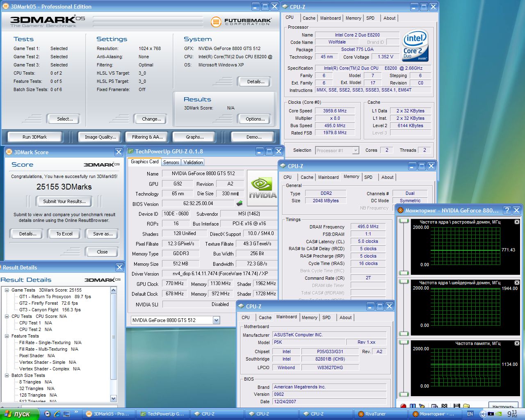Close the shader domain core clock graph
This screenshot has height=420, width=525.
[517, 283]
